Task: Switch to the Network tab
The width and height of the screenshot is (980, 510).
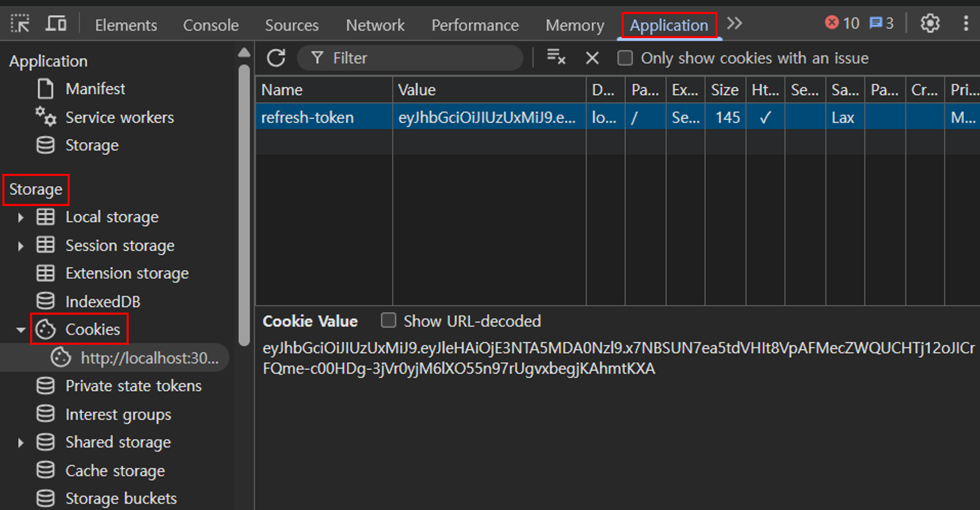Action: 375,25
